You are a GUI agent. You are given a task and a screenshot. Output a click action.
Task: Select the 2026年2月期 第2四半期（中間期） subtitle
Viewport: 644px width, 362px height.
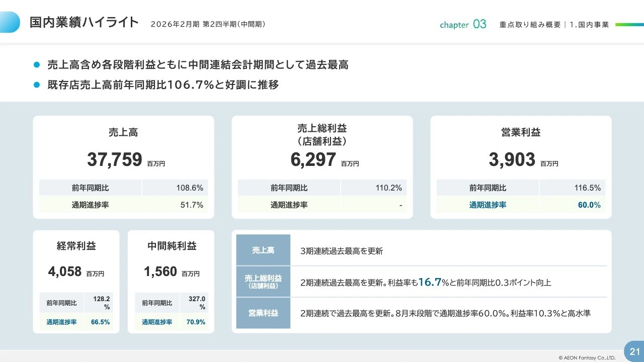pos(208,24)
